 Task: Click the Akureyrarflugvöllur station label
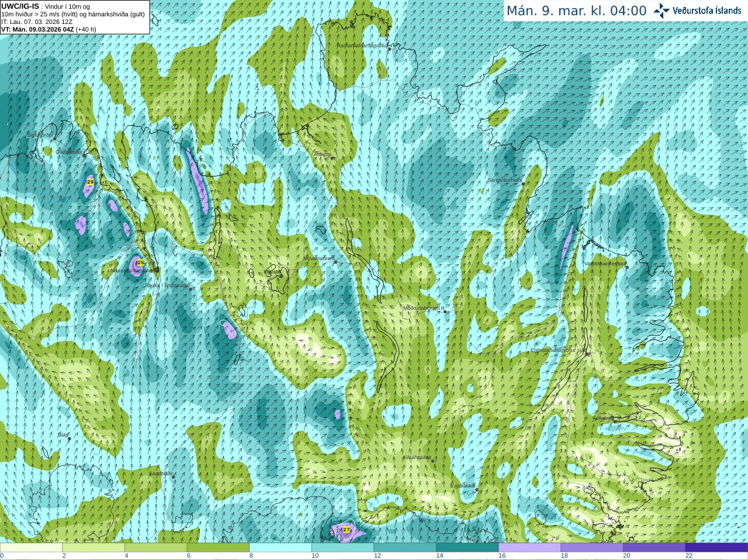point(131,271)
